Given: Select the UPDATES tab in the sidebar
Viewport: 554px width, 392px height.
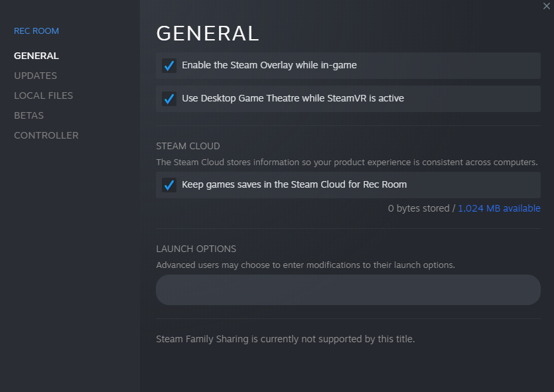Looking at the screenshot, I should click(35, 75).
